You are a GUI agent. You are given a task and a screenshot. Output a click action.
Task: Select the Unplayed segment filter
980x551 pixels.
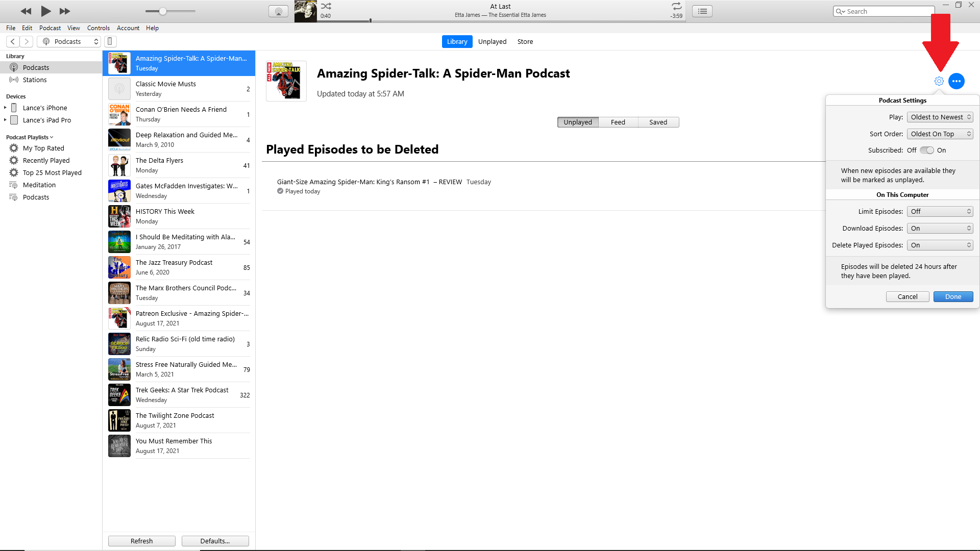pos(578,122)
